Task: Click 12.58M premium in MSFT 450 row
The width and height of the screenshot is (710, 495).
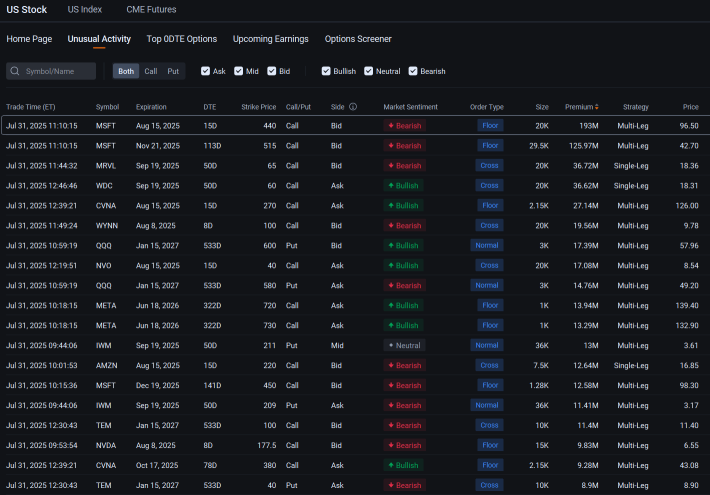Action: tap(585, 385)
